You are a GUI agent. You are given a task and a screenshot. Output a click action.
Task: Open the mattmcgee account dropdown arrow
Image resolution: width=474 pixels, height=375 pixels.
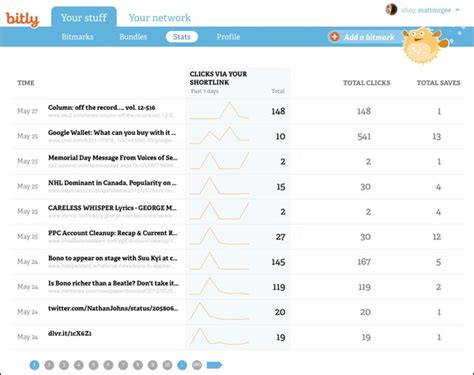tap(457, 10)
